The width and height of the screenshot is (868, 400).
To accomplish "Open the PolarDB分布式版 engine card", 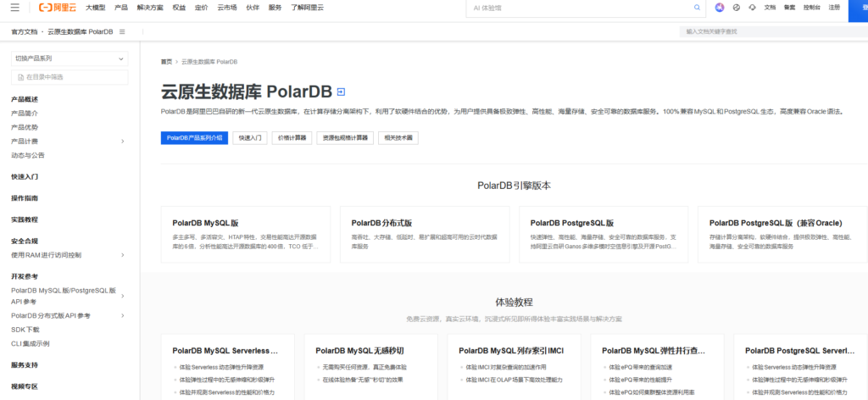I will point(425,234).
